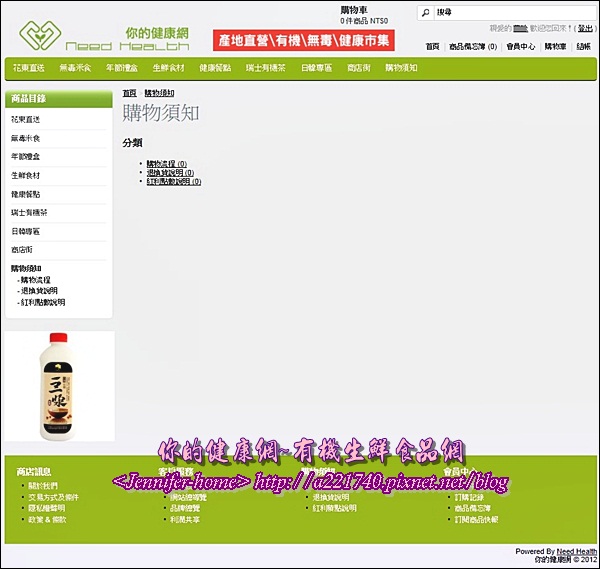
Task: Open 無毒米食 in green nav bar
Action: (75, 68)
